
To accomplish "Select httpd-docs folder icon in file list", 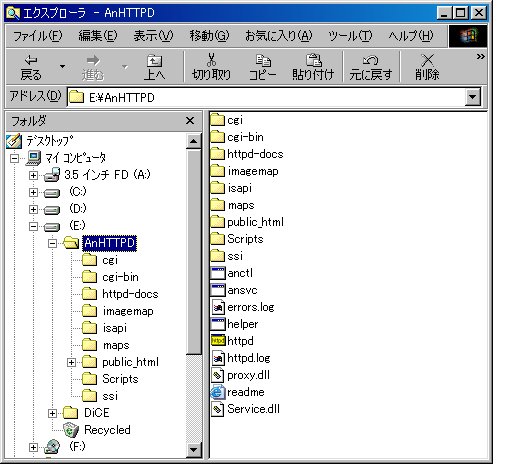I will (218, 153).
